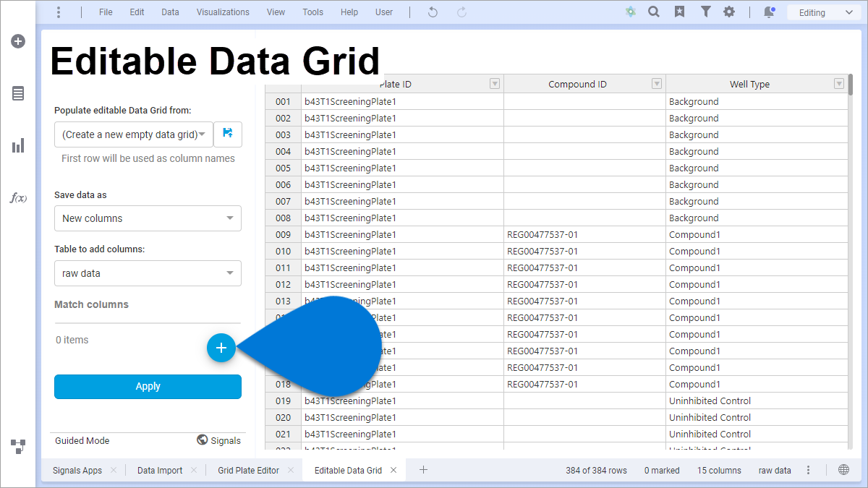Click the three-dot menu at top left
The width and height of the screenshot is (868, 488).
point(59,12)
